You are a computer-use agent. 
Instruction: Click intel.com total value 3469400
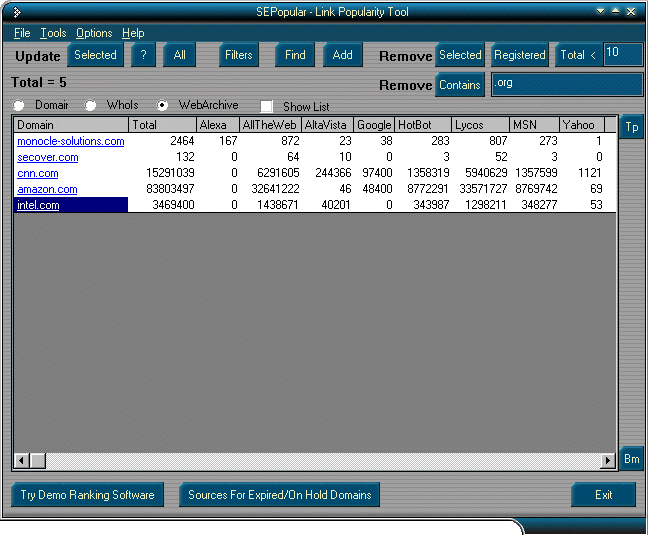173,205
